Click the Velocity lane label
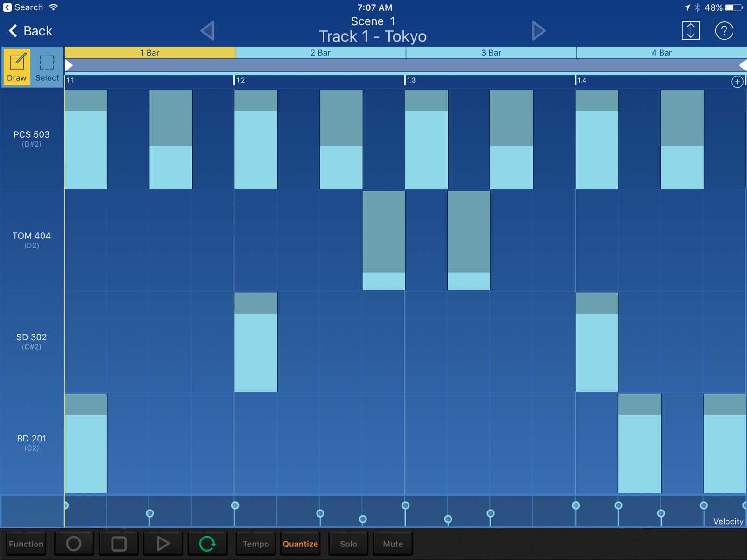The width and height of the screenshot is (747, 560). [x=728, y=521]
